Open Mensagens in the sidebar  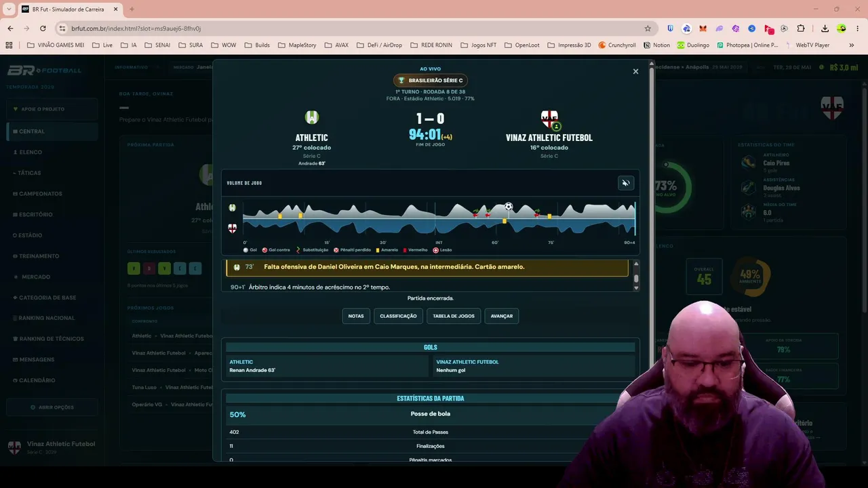pos(52,359)
